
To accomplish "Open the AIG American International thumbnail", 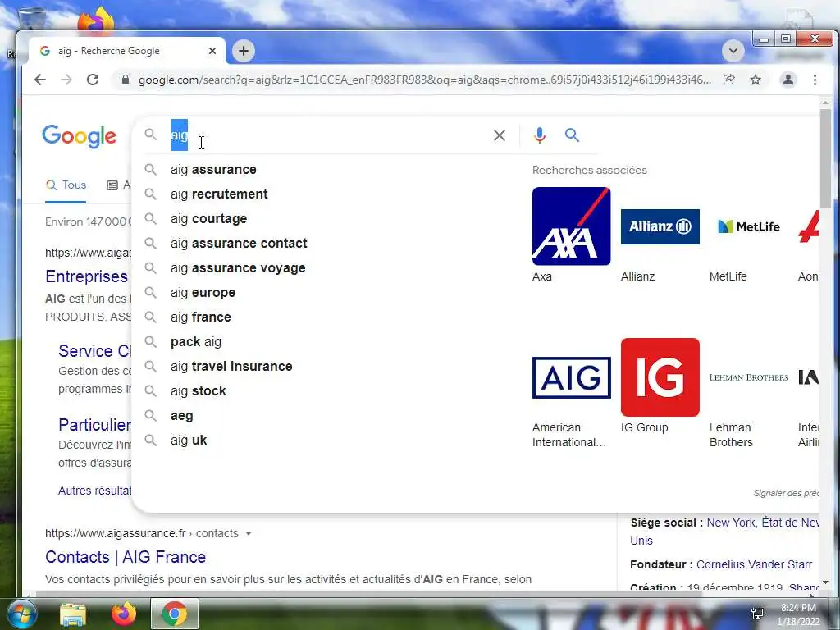I will click(x=571, y=377).
